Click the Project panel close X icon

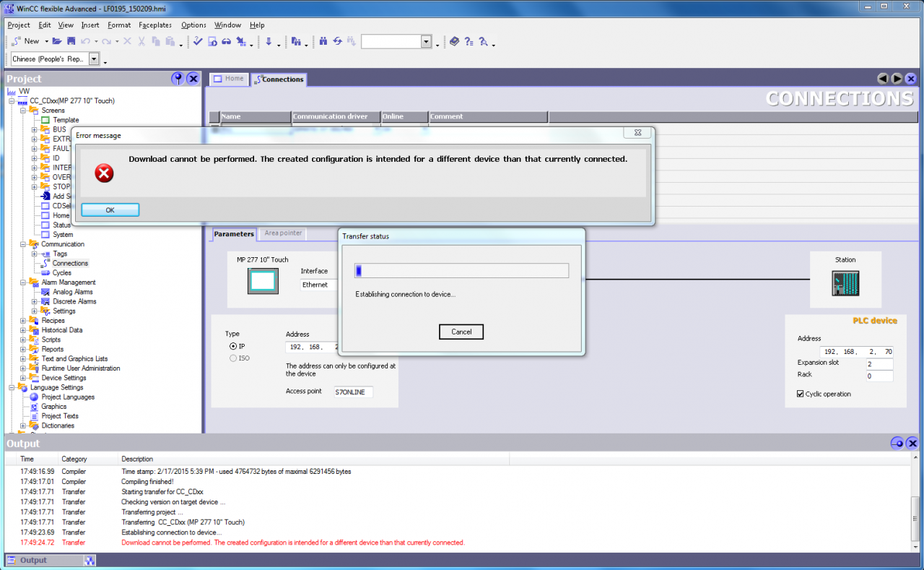pos(193,79)
